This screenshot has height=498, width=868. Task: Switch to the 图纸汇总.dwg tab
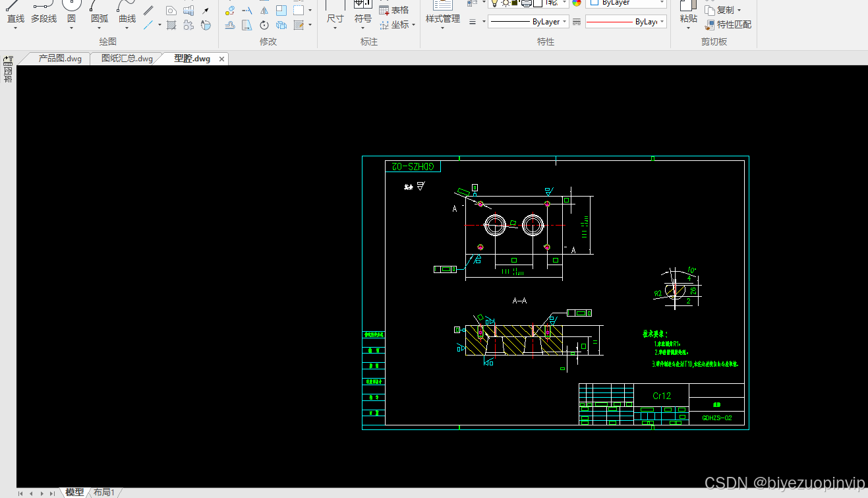point(127,59)
